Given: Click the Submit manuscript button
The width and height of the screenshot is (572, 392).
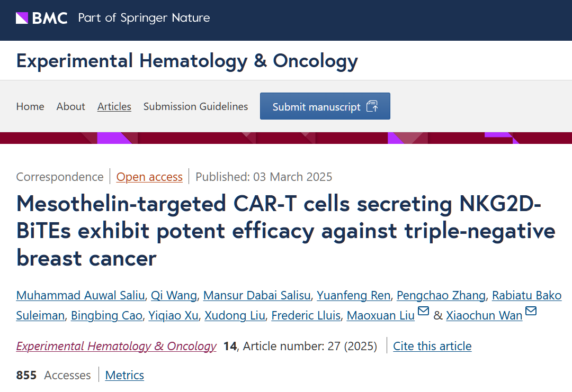Looking at the screenshot, I should tap(325, 106).
